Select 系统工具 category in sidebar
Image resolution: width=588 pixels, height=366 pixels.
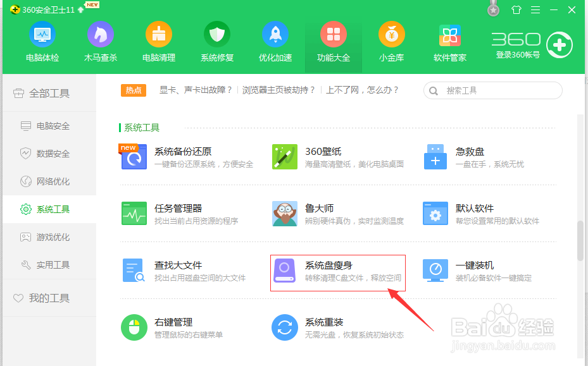[x=49, y=209]
